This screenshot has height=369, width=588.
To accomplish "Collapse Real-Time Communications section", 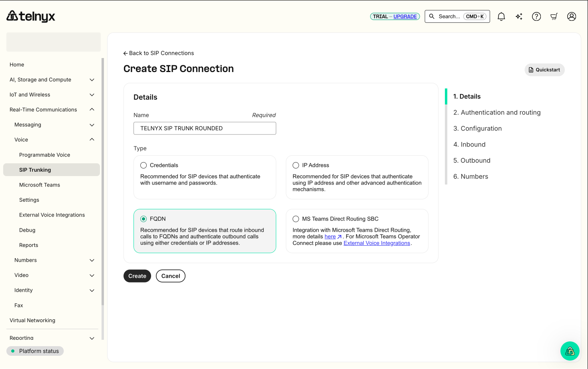I will (x=92, y=110).
